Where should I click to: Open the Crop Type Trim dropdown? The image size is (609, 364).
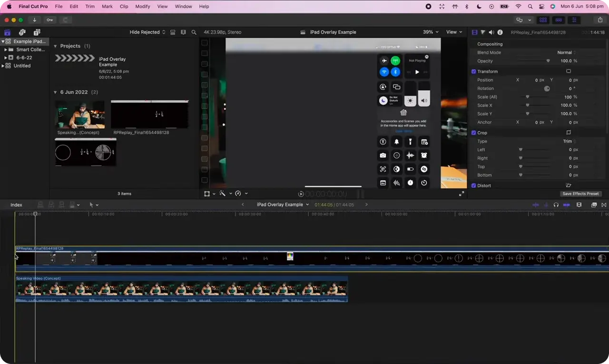569,141
